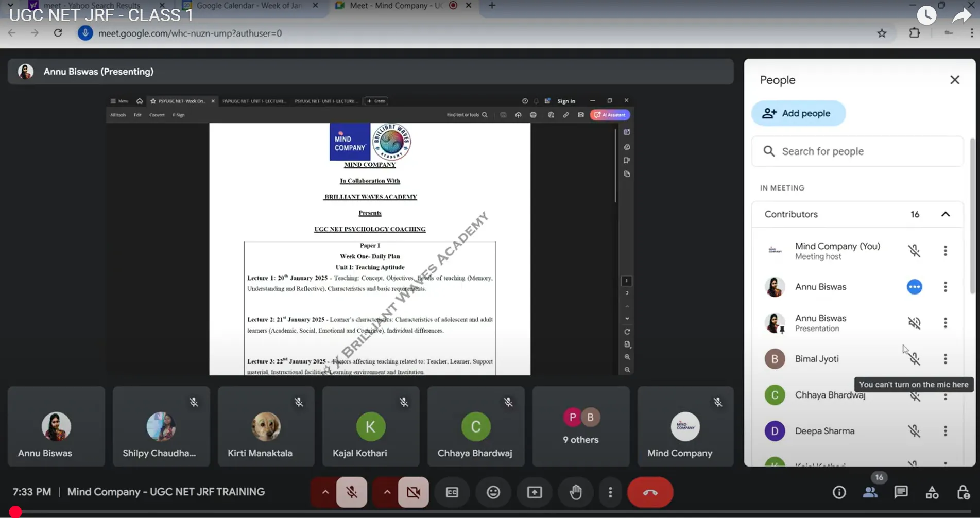Open a new browser tab
The image size is (980, 518).
click(x=492, y=6)
